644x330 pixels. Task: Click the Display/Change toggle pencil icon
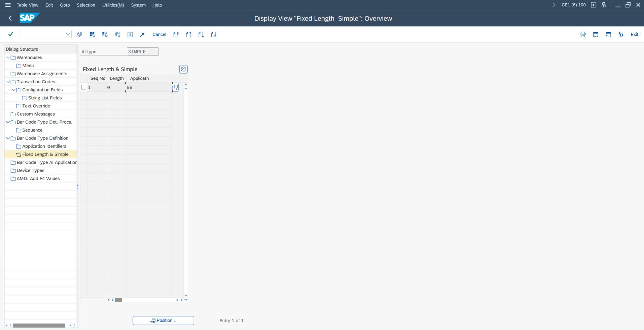[80, 35]
